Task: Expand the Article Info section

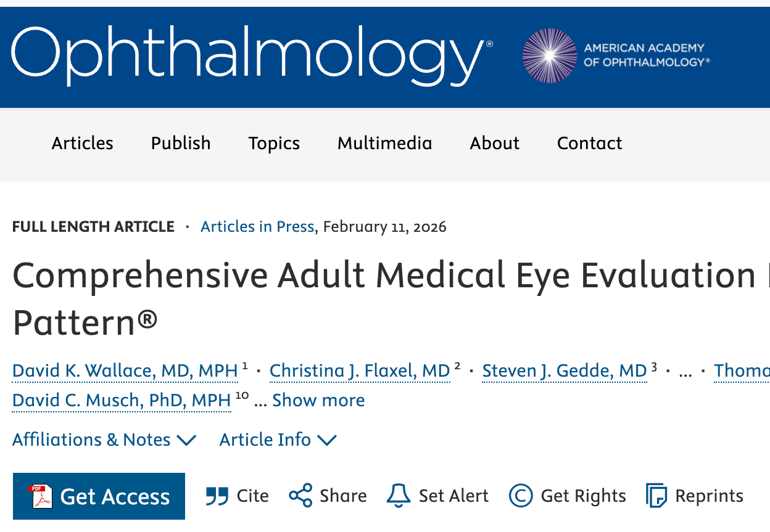Action: (278, 440)
